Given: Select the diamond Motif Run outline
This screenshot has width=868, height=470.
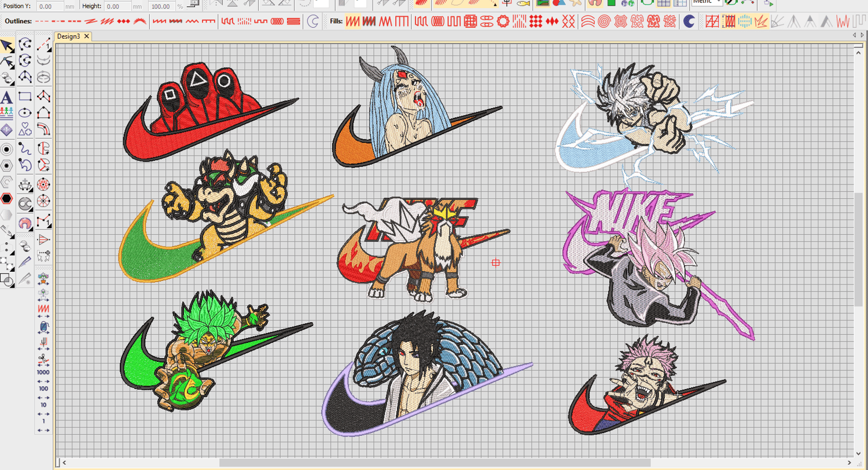Looking at the screenshot, I should [x=123, y=21].
